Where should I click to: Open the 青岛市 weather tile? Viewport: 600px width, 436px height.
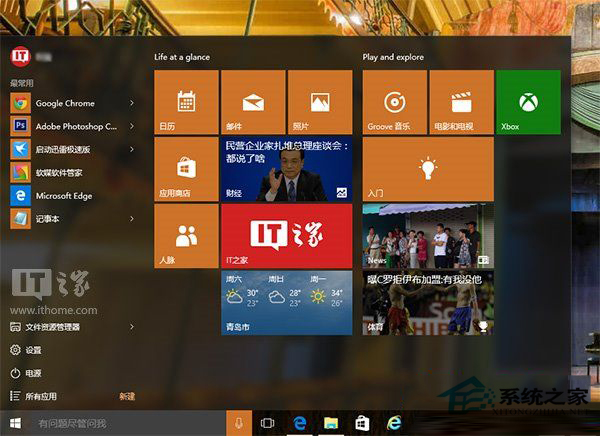click(286, 303)
